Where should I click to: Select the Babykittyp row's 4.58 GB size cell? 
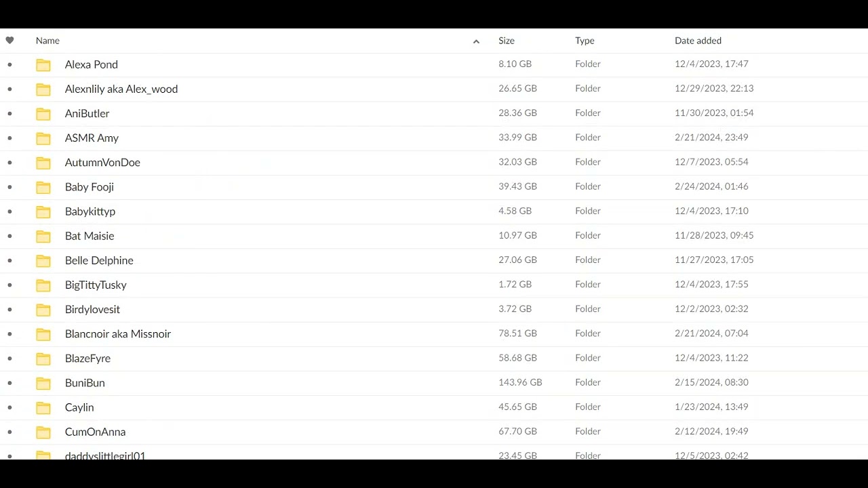[x=515, y=211]
